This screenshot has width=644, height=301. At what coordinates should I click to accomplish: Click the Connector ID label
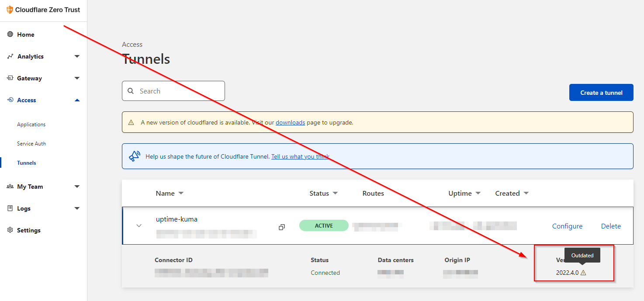pyautogui.click(x=173, y=260)
